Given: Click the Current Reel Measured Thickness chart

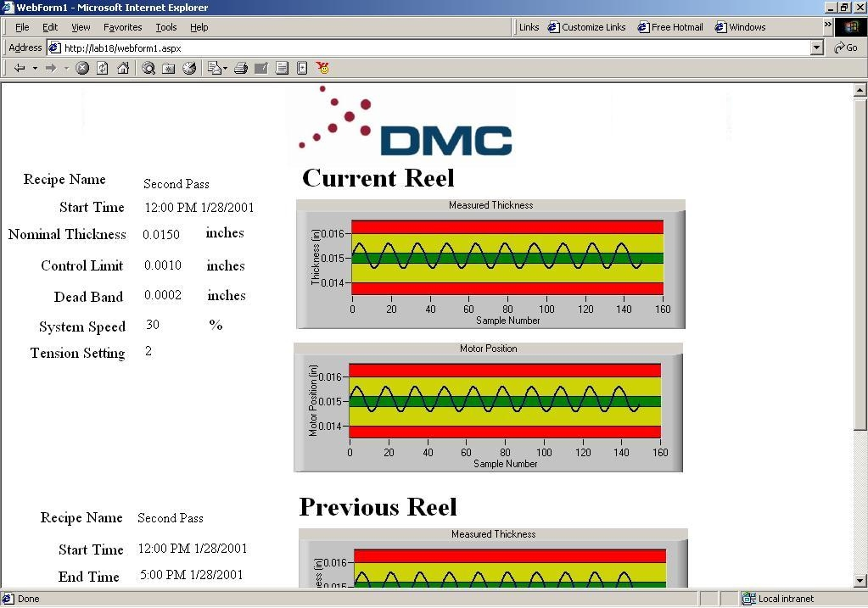Looking at the screenshot, I should (490, 264).
